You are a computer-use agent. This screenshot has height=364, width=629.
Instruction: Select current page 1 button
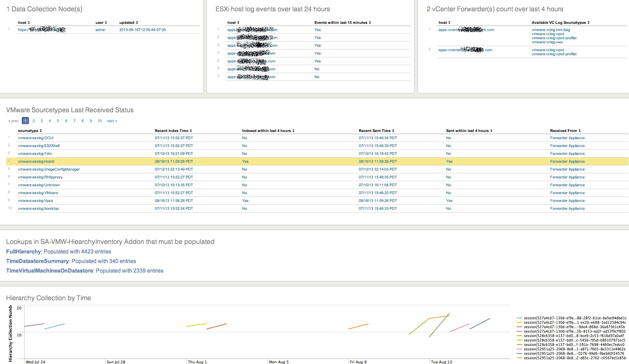tap(25, 121)
